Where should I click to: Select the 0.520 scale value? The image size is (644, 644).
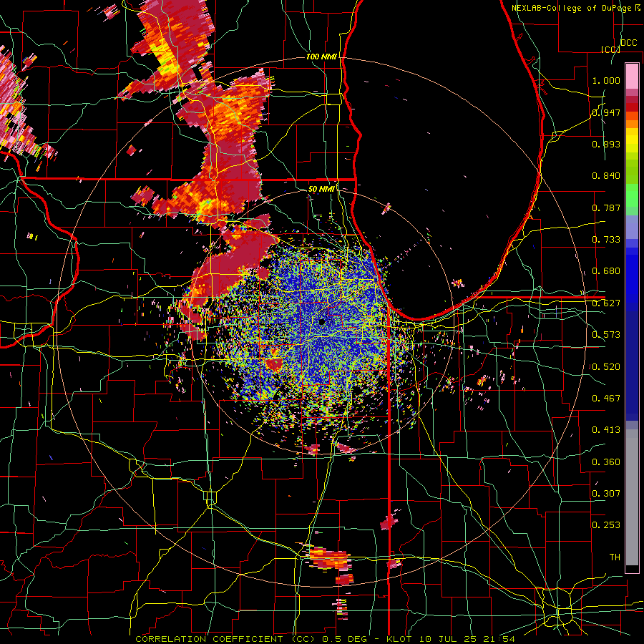pyautogui.click(x=606, y=367)
